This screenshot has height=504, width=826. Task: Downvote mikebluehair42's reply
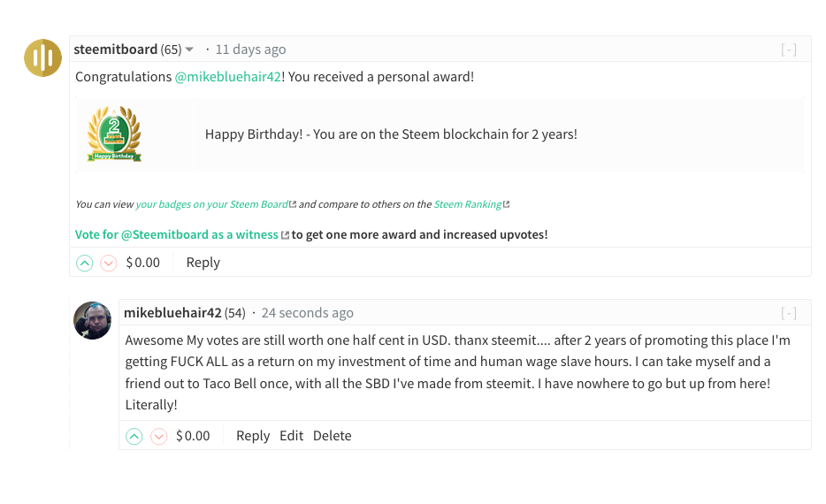point(158,436)
